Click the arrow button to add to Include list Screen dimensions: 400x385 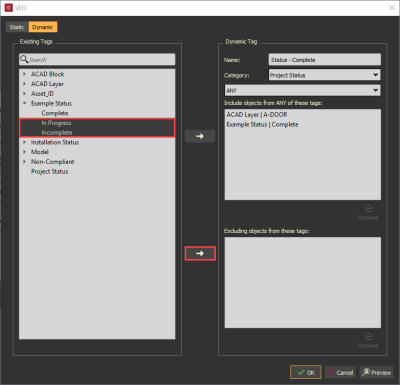coord(200,136)
